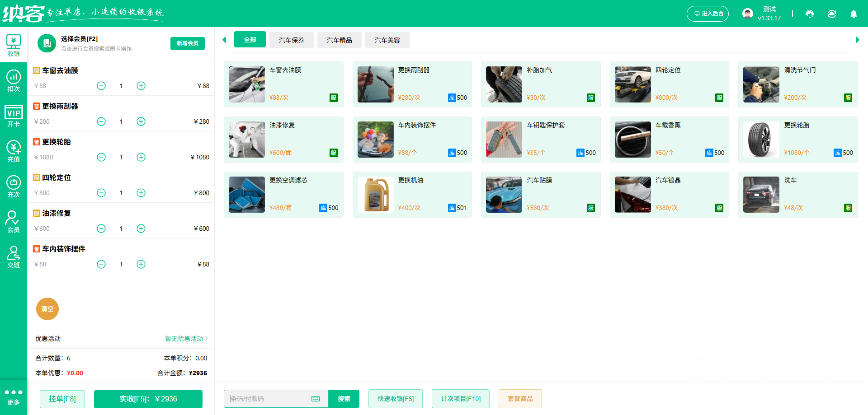Viewport: 868px width, 415px height.
Task: Click the right arrow to scroll categories
Action: point(857,40)
